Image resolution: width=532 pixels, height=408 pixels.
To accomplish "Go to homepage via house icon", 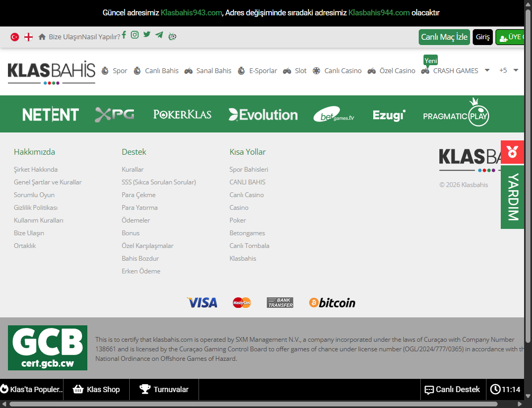I will (x=42, y=37).
